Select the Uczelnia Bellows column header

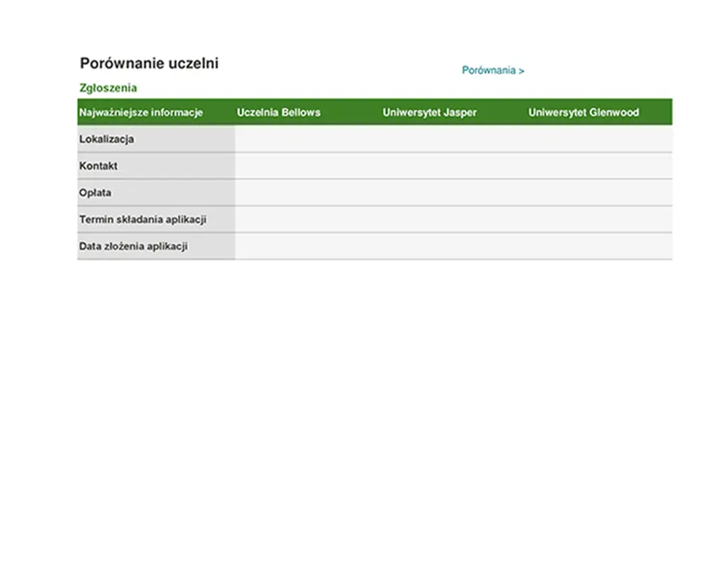(x=278, y=113)
